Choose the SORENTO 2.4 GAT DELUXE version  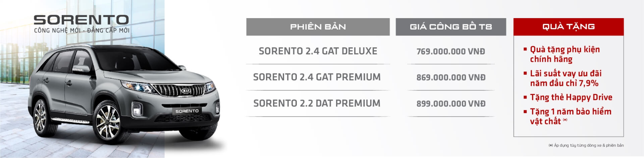point(318,51)
